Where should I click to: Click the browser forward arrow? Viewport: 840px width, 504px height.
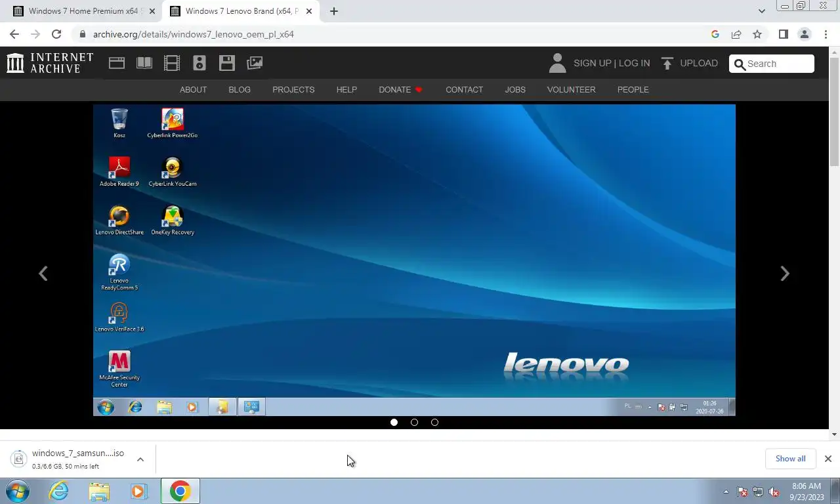[35, 34]
